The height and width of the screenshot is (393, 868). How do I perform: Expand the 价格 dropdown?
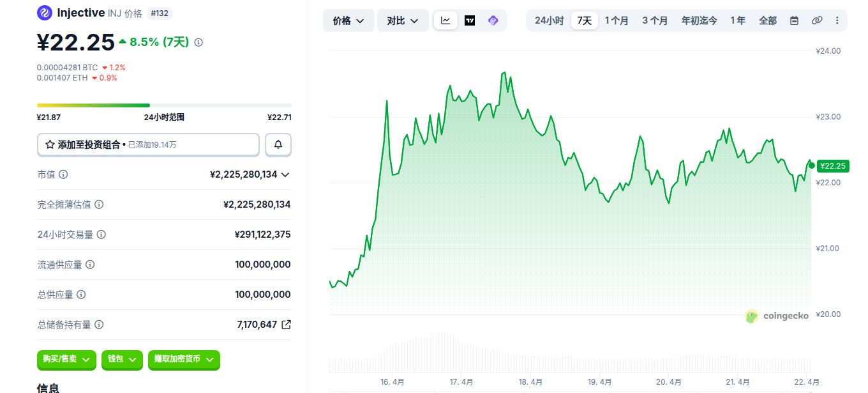click(348, 20)
